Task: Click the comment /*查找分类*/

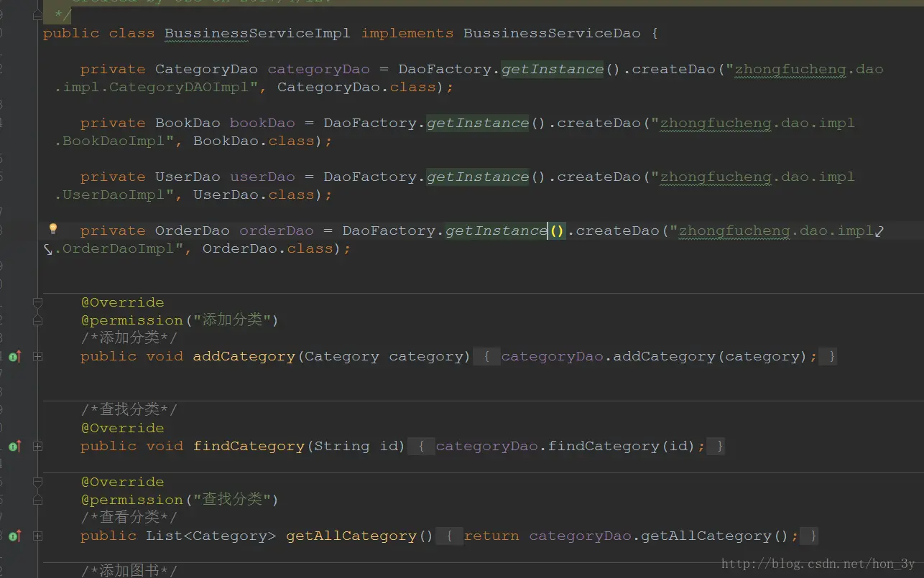Action: coord(129,409)
